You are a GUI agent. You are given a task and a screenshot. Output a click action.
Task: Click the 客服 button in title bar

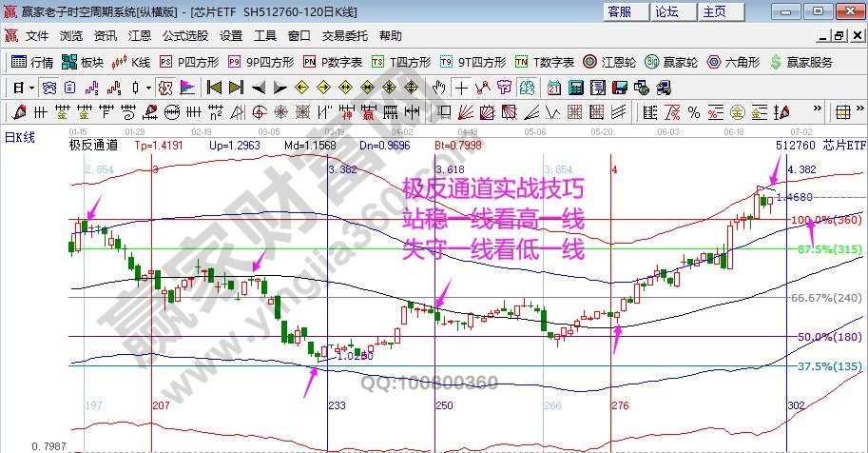619,11
